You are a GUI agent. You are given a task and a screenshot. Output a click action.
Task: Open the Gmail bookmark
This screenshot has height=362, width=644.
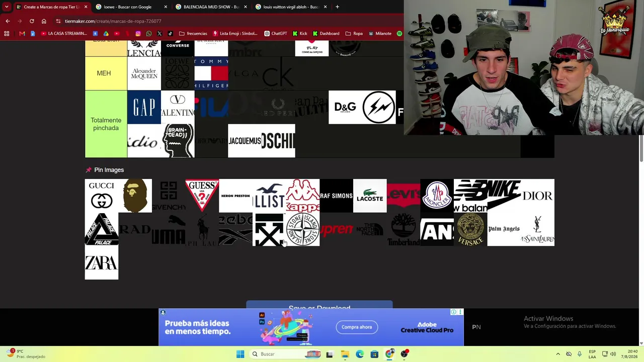click(22, 34)
